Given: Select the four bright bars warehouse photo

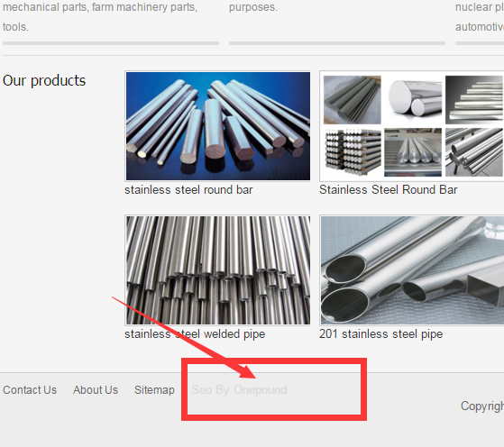Looking at the screenshot, I should tap(413, 152).
